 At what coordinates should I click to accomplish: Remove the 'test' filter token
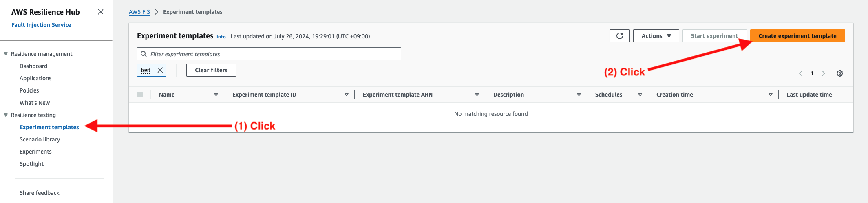point(160,70)
